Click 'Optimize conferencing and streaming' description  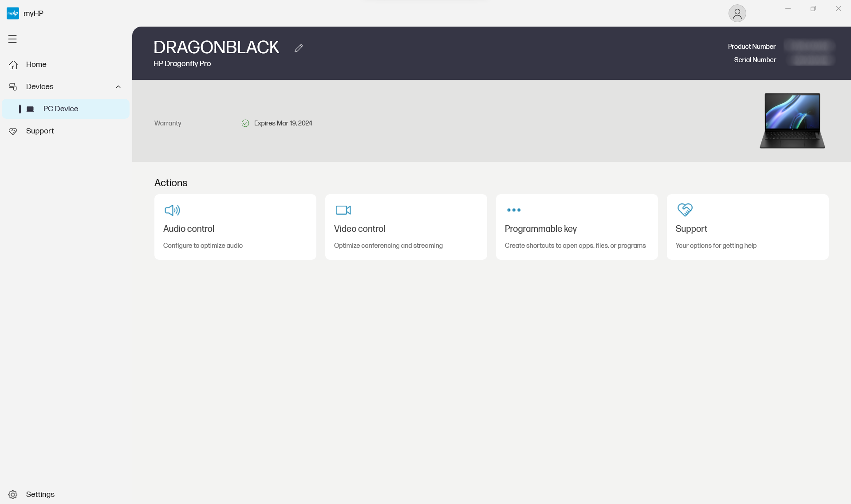pos(388,246)
